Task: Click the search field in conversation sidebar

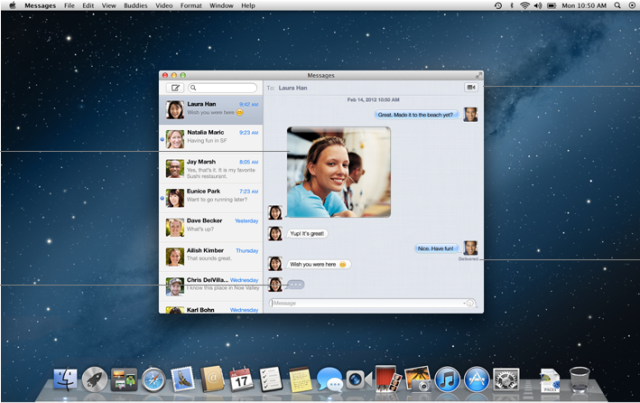Action: 222,88
